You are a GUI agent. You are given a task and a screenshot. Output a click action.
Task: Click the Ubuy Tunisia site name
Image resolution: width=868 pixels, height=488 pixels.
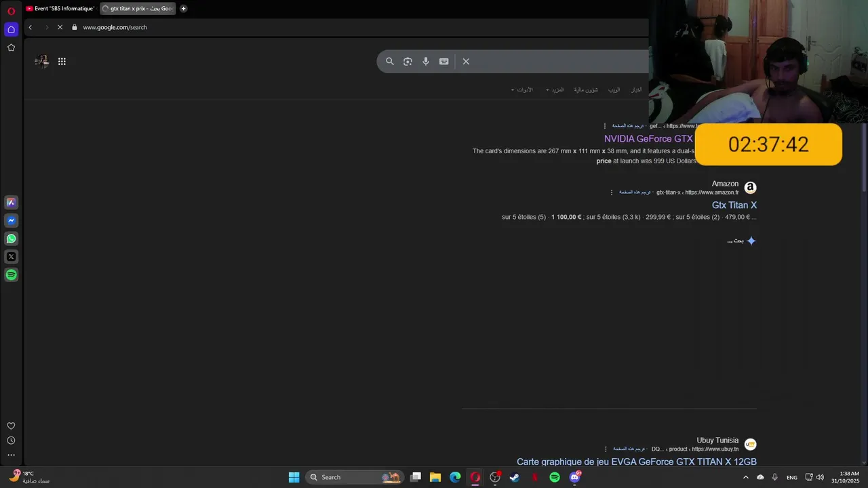(x=717, y=441)
